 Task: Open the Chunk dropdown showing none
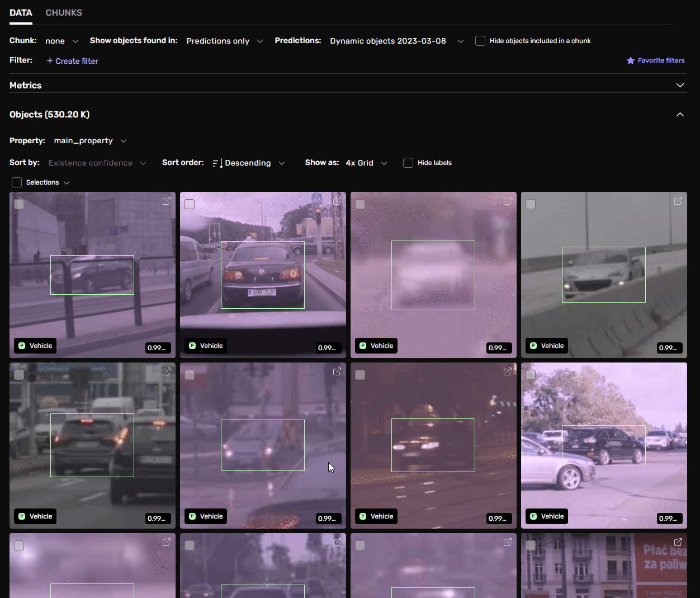[62, 41]
